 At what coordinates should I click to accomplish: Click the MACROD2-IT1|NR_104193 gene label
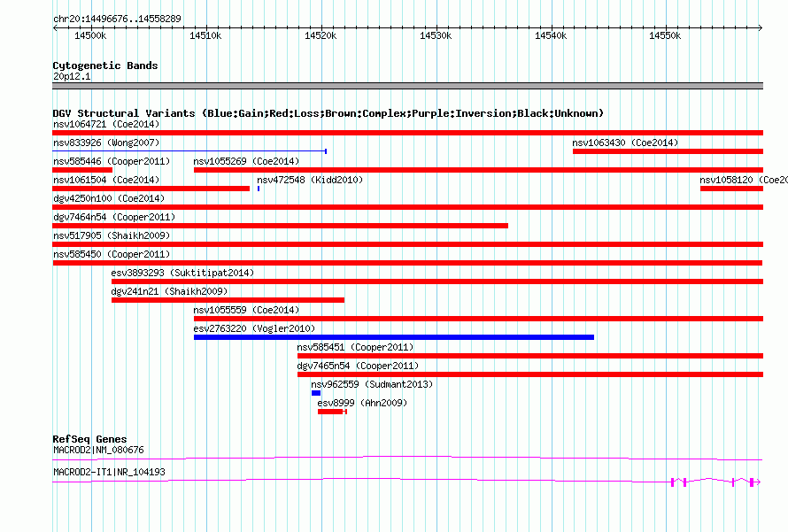coord(109,472)
